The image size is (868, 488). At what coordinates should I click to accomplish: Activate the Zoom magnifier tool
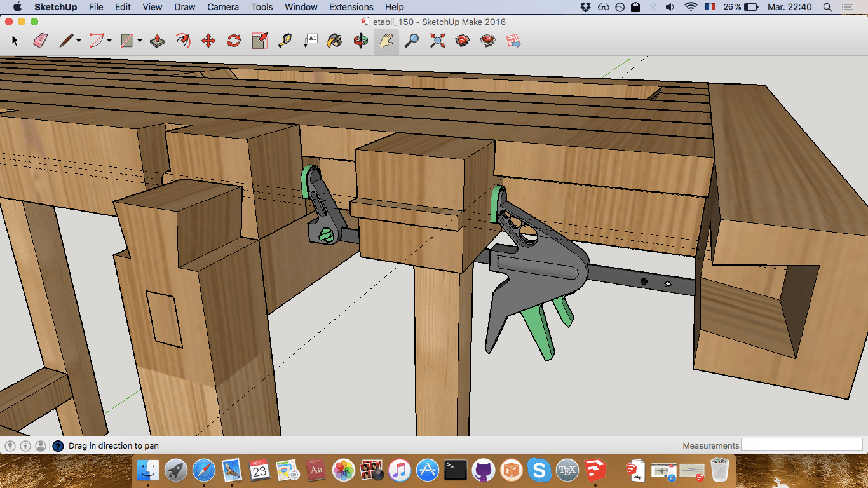tap(412, 41)
